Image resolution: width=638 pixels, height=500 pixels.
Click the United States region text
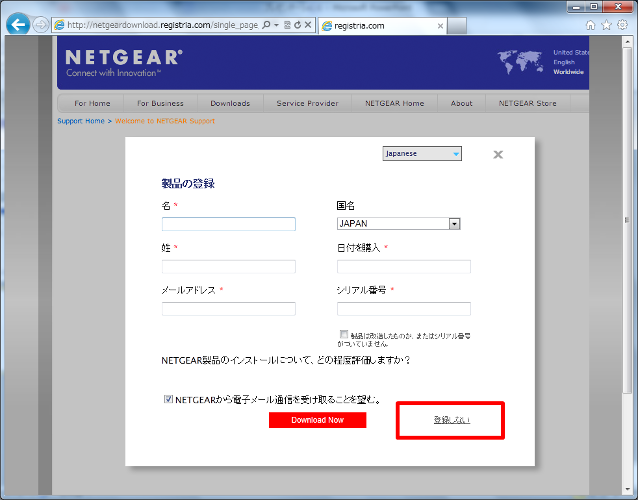click(571, 52)
